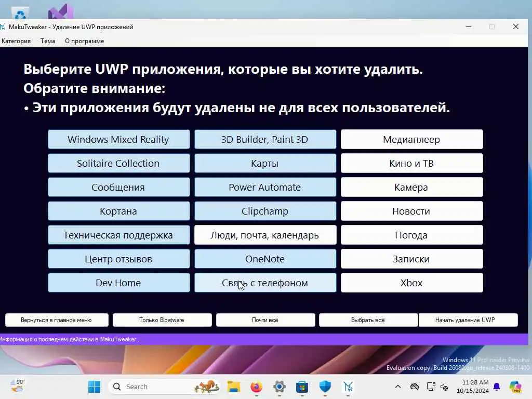Toggle Связь с телефоном selection
The image size is (532, 399).
pos(265,283)
